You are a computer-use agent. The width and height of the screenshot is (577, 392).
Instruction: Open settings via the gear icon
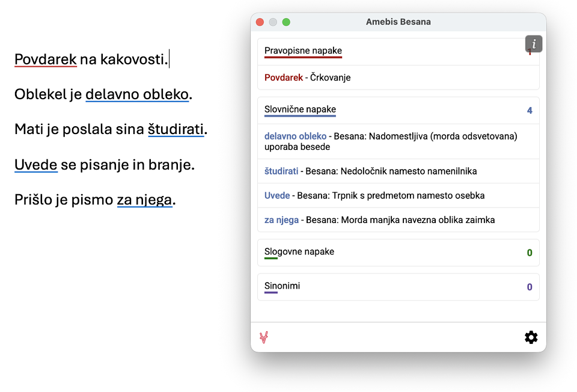point(531,337)
